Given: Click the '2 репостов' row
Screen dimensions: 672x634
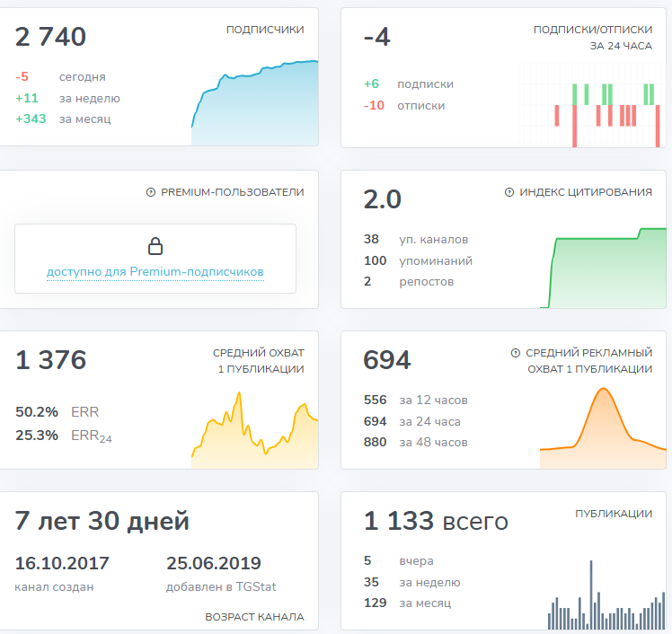Looking at the screenshot, I should click(x=409, y=281).
